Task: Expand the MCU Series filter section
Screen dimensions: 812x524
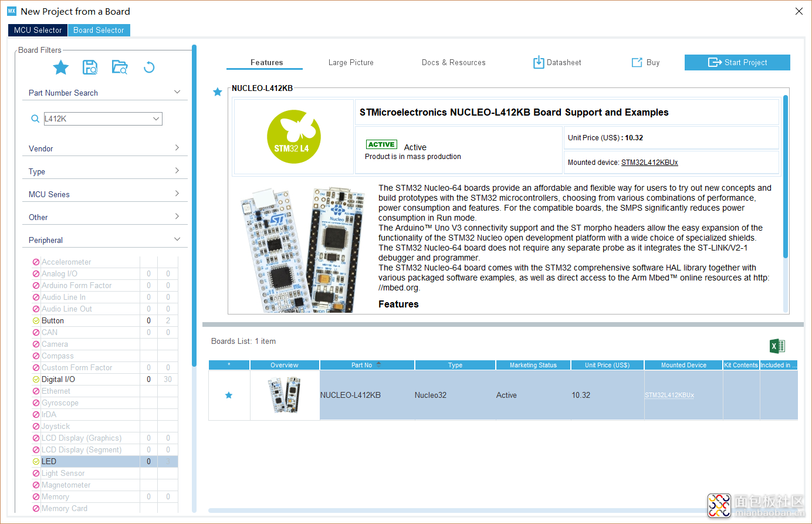Action: [x=177, y=194]
